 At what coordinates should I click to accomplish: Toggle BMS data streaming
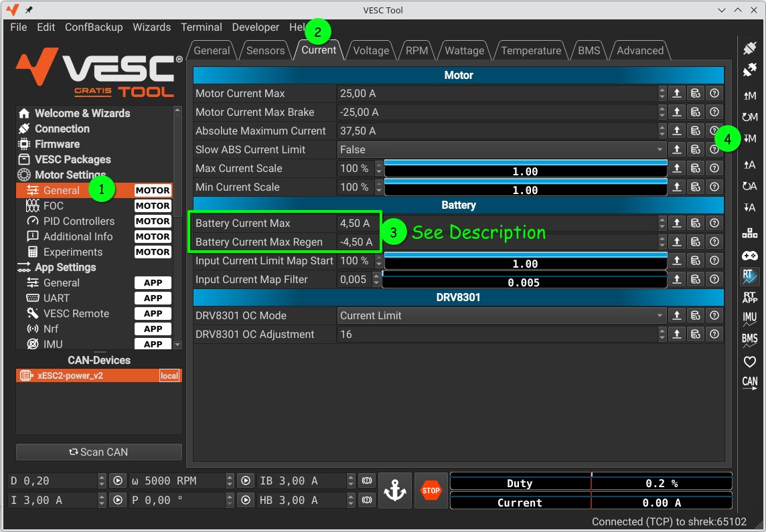[749, 340]
